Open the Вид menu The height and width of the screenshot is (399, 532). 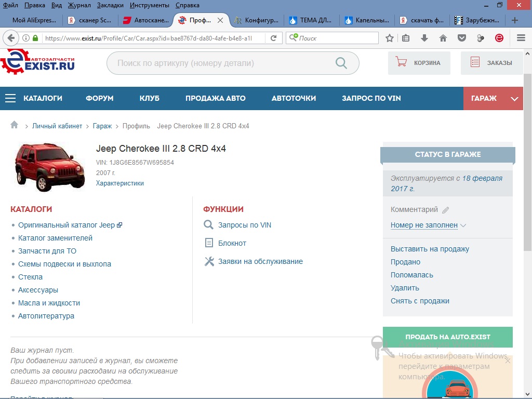(56, 5)
